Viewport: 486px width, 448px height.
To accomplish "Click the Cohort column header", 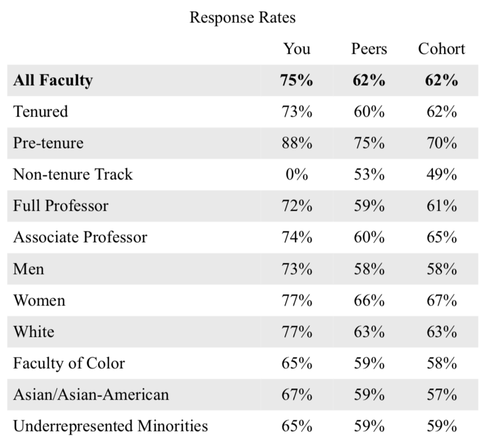I will (x=441, y=49).
